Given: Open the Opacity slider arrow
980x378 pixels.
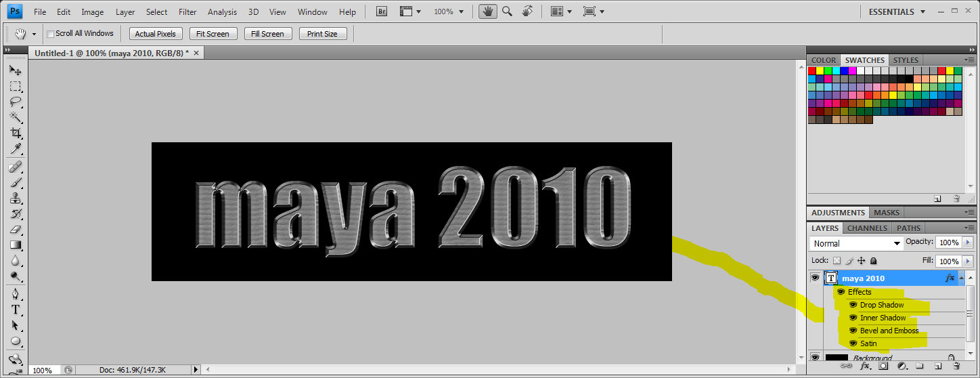Looking at the screenshot, I should tap(968, 243).
